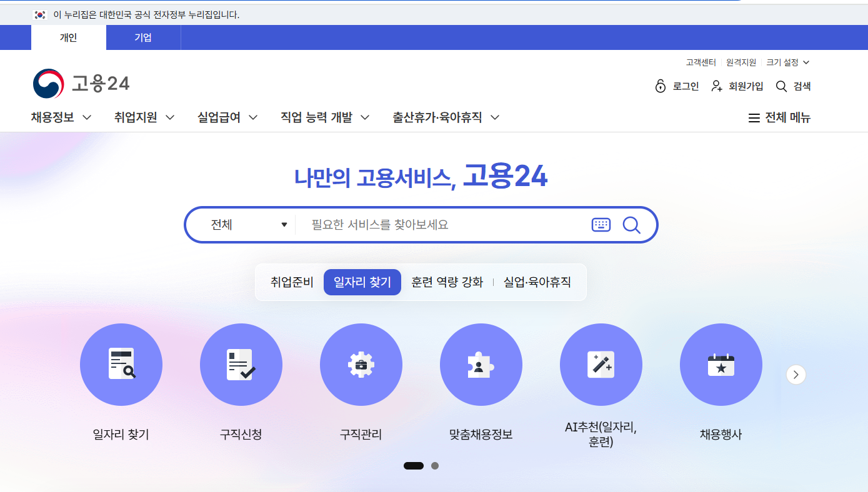Click the 고용24 logo emblem

48,84
